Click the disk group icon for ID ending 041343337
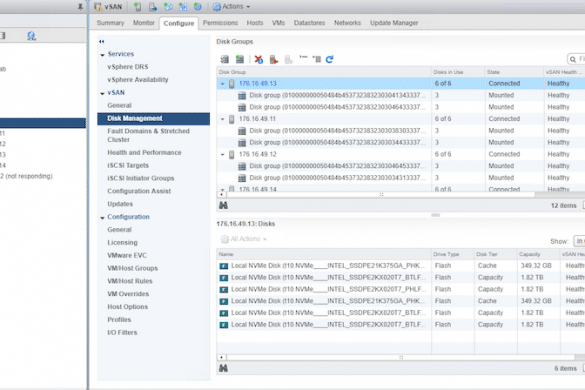This screenshot has height=390, width=585. pos(242,96)
